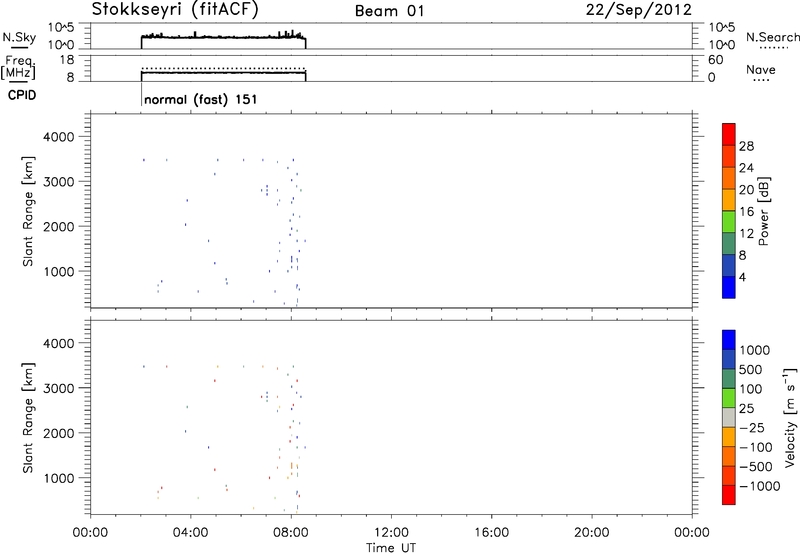Click the 'N.Search' legend label
Viewport: 800px width, 554px height.
pos(772,37)
